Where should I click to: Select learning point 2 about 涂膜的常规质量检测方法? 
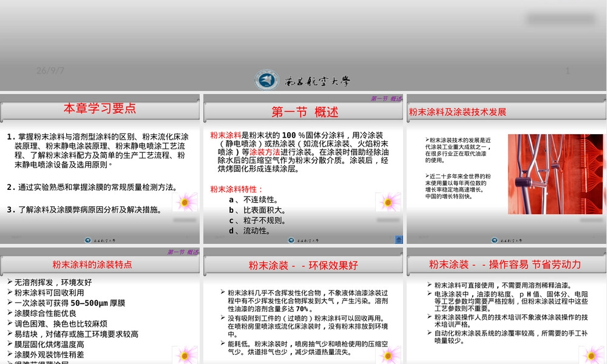(x=92, y=187)
